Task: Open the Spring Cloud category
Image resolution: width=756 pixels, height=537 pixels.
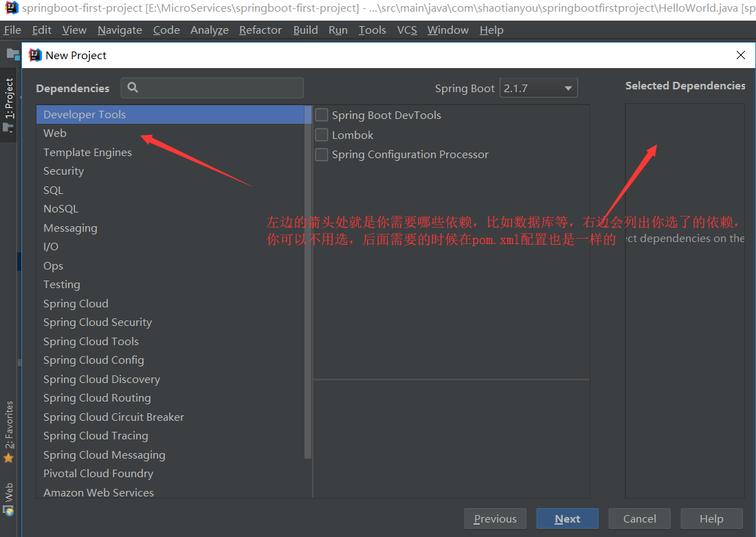Action: click(x=170, y=303)
